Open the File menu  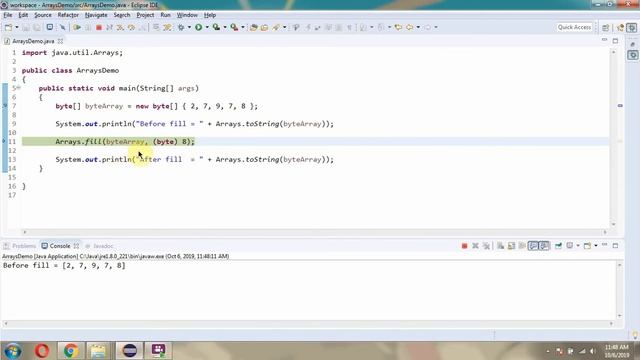(x=8, y=15)
